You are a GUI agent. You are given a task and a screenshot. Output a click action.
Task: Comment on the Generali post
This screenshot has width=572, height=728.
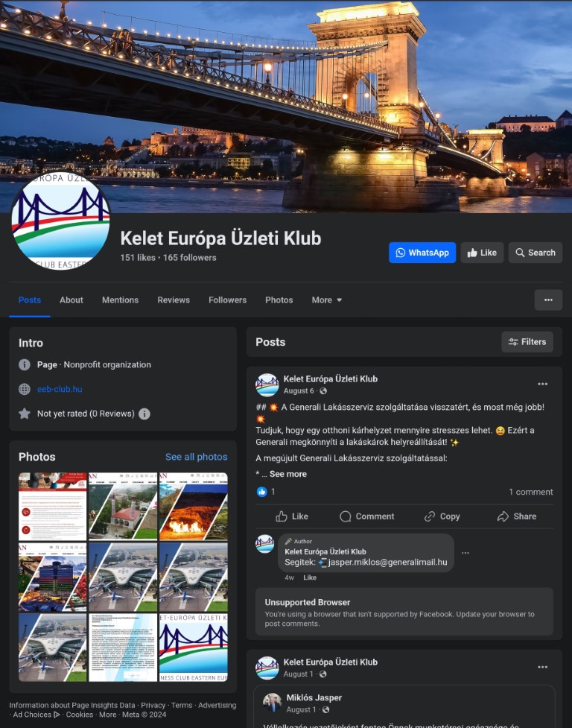(x=366, y=516)
